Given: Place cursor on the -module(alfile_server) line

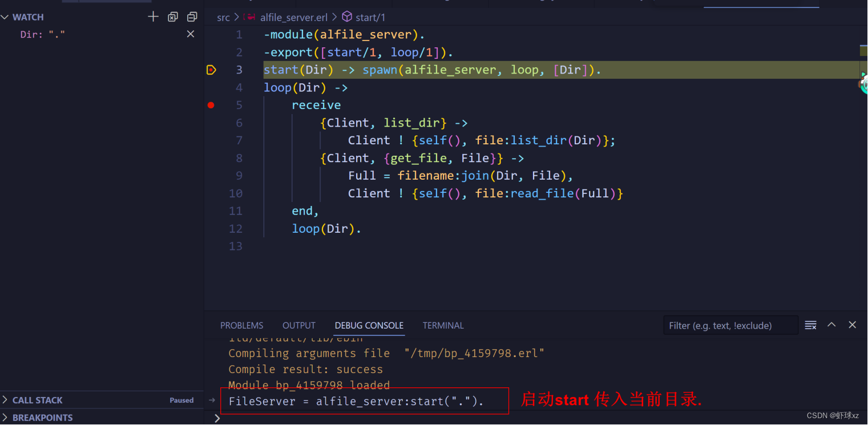Looking at the screenshot, I should click(344, 35).
